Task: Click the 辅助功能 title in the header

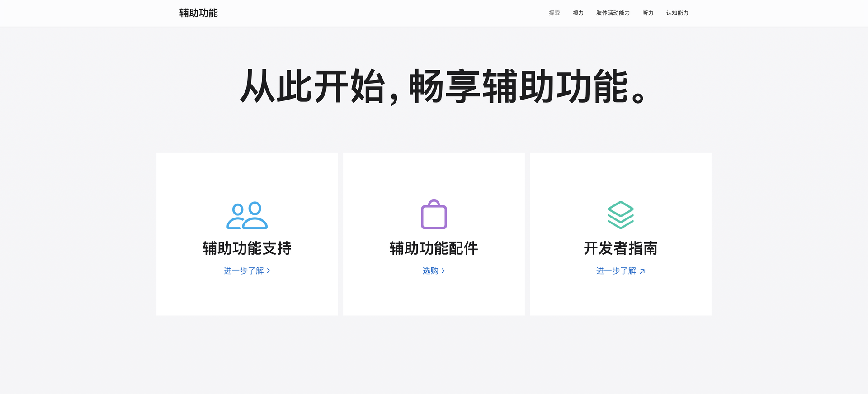Action: click(x=198, y=13)
